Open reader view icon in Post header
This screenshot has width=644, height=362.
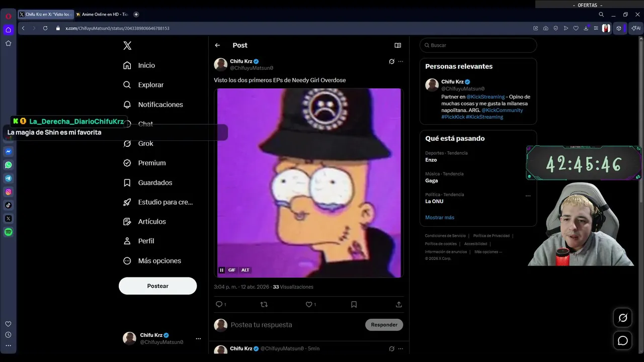click(x=397, y=45)
